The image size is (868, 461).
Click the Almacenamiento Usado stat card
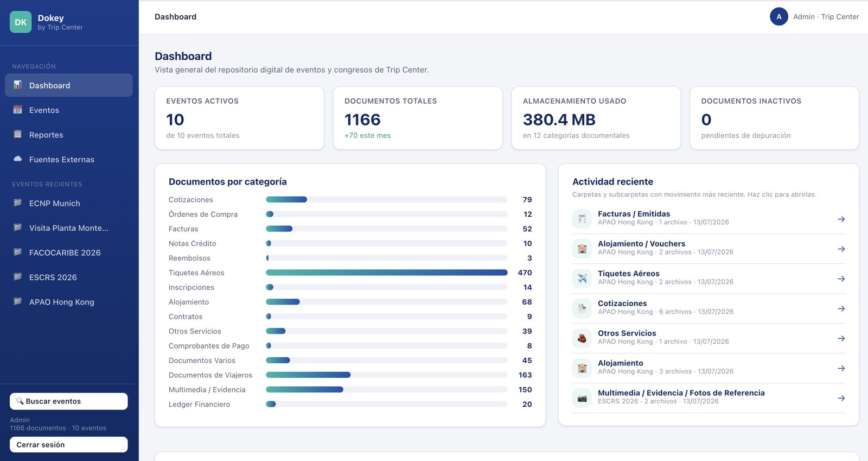pos(596,118)
